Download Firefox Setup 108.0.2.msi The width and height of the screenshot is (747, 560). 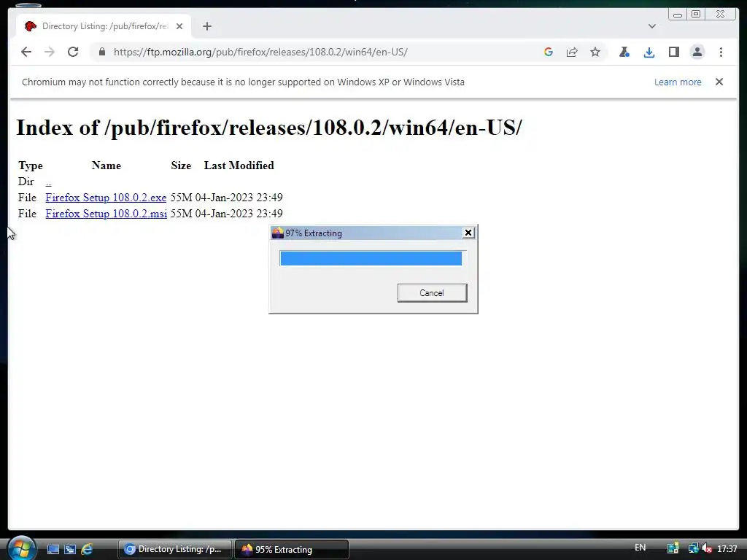(x=107, y=214)
